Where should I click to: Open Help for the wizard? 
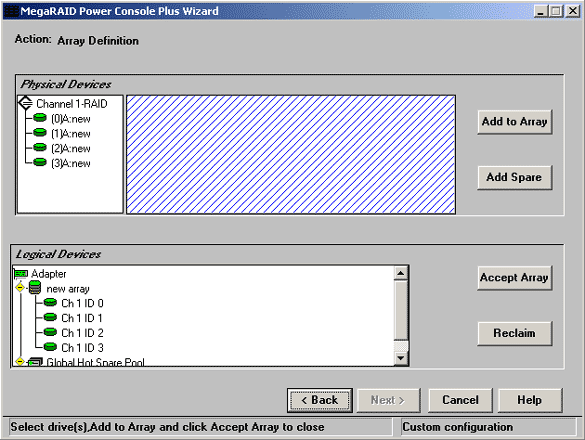point(530,400)
